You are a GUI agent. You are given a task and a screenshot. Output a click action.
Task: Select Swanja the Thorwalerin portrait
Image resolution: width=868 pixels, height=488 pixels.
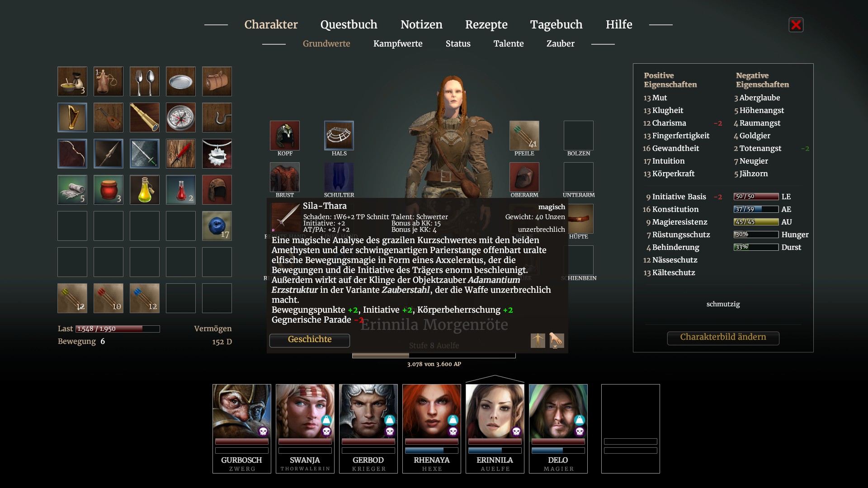(305, 428)
